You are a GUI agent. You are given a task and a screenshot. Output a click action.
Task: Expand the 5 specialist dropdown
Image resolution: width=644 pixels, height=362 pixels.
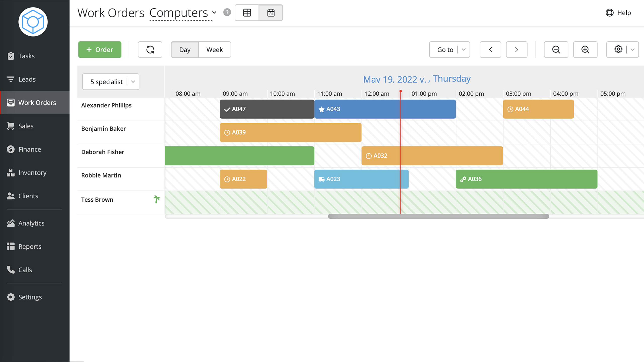click(111, 81)
